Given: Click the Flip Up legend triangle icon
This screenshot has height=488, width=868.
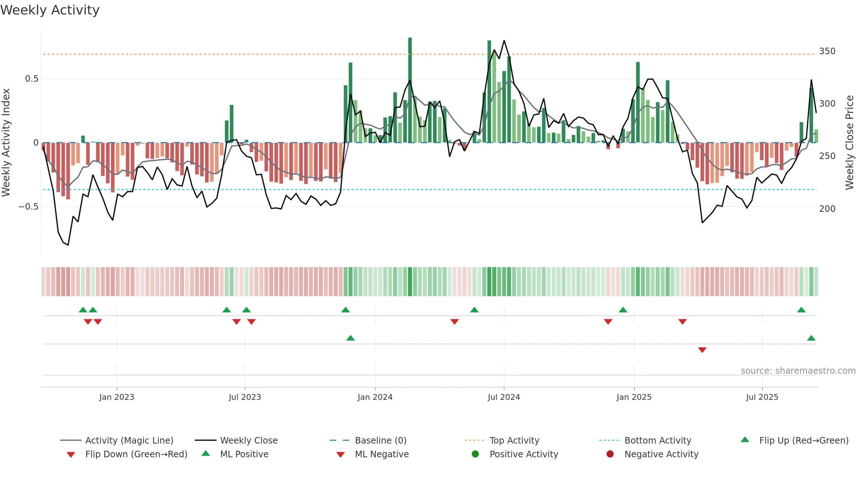Looking at the screenshot, I should click(745, 440).
